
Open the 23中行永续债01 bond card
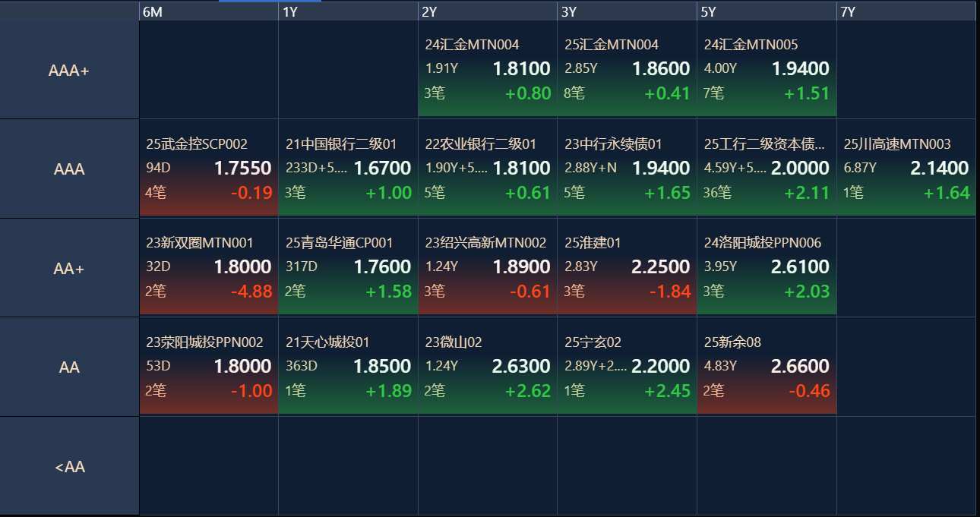[628, 169]
